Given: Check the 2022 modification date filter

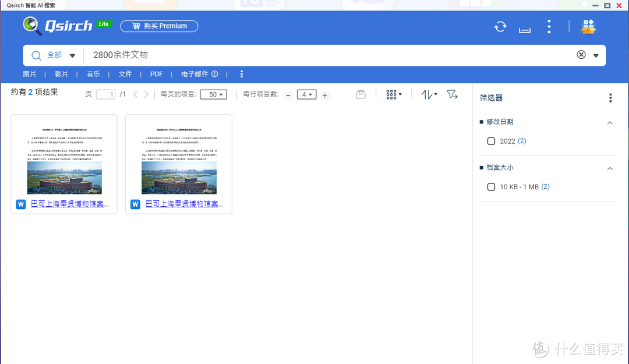Looking at the screenshot, I should [492, 141].
